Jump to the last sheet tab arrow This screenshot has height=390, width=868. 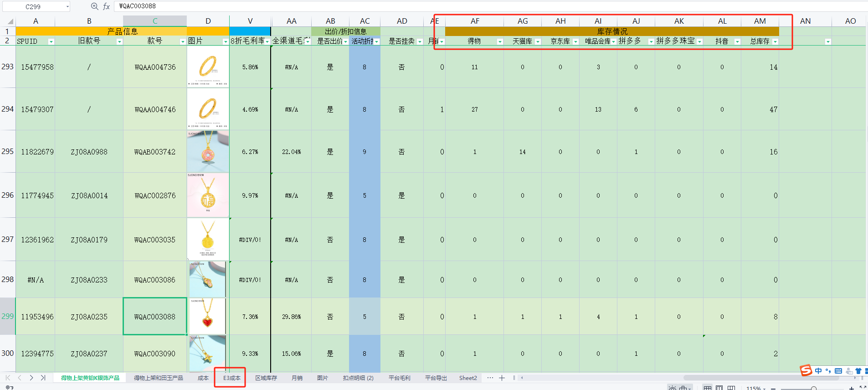pyautogui.click(x=43, y=378)
